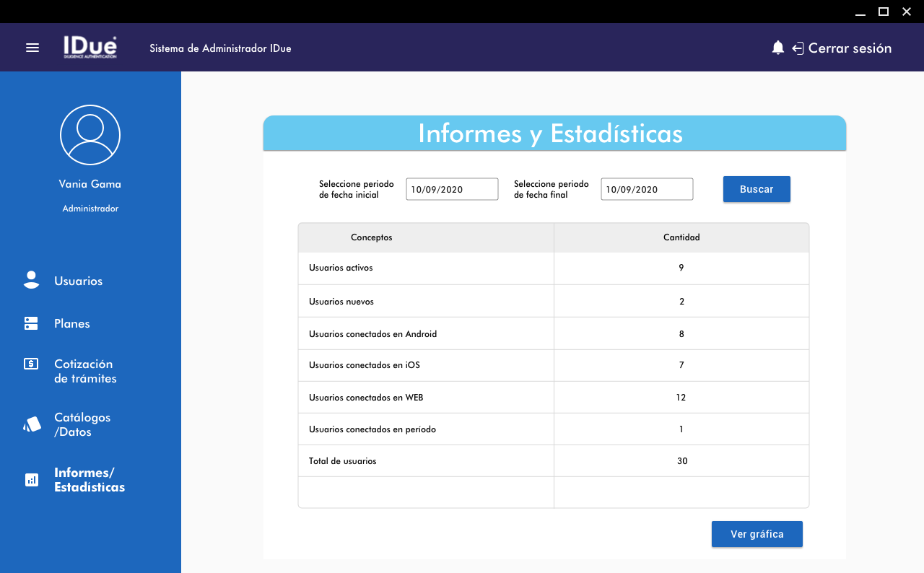This screenshot has height=573, width=924.
Task: Click the Catálogos cards icon
Action: (x=32, y=424)
